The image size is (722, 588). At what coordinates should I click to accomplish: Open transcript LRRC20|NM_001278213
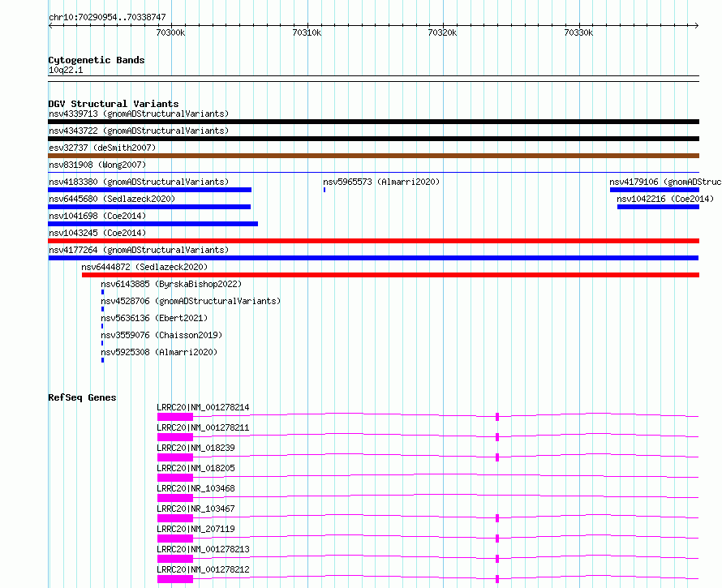tap(203, 549)
